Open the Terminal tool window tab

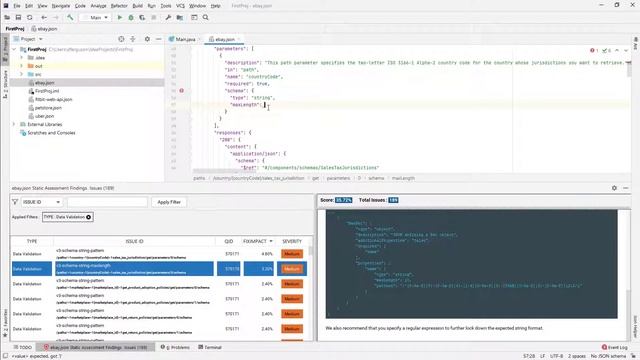[x=210, y=347]
